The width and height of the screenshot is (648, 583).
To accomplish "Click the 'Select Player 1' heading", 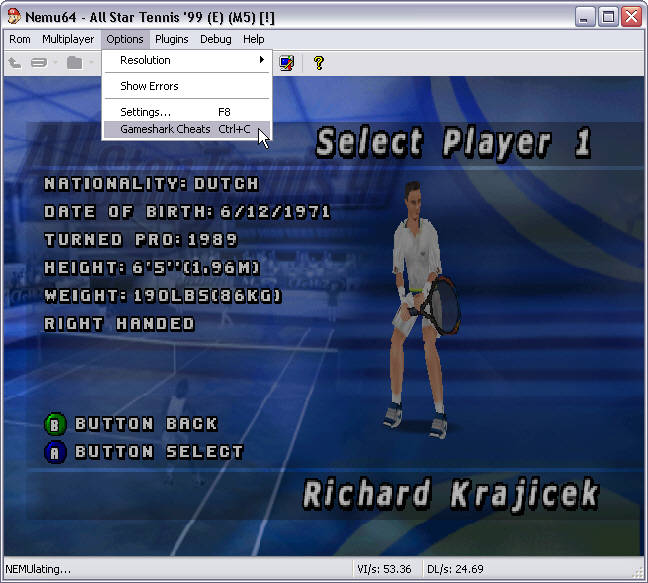I will click(x=453, y=143).
